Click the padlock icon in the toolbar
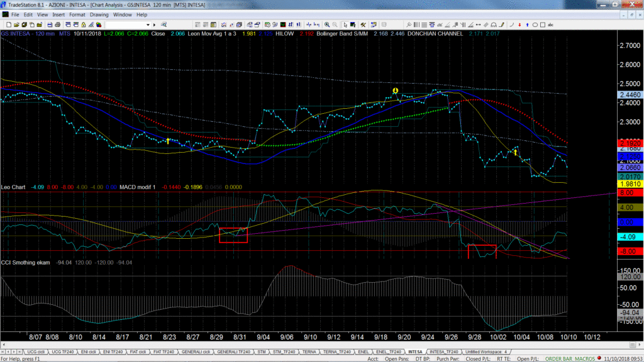Screen dimensions: 644x362 [84, 25]
